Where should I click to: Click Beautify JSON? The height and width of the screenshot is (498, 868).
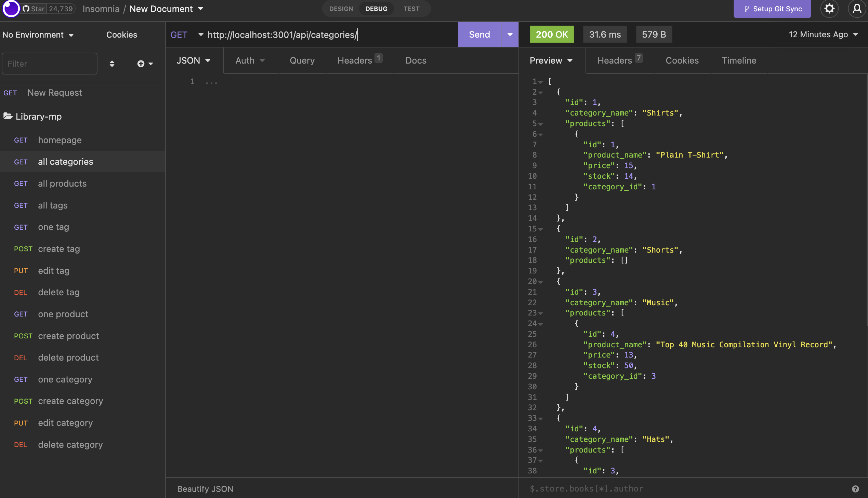(x=205, y=488)
